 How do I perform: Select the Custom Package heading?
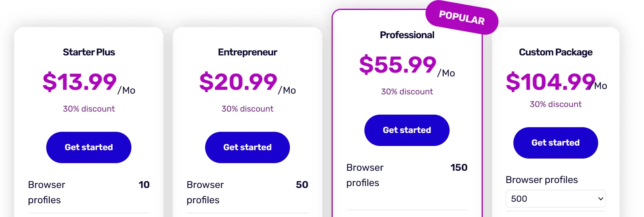[555, 52]
